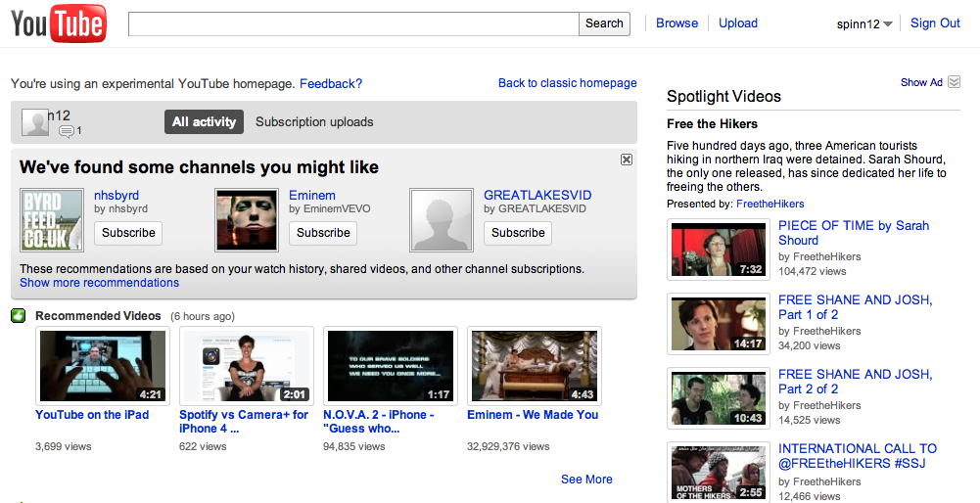This screenshot has height=503, width=980.
Task: Select the All activity tab
Action: (x=204, y=122)
